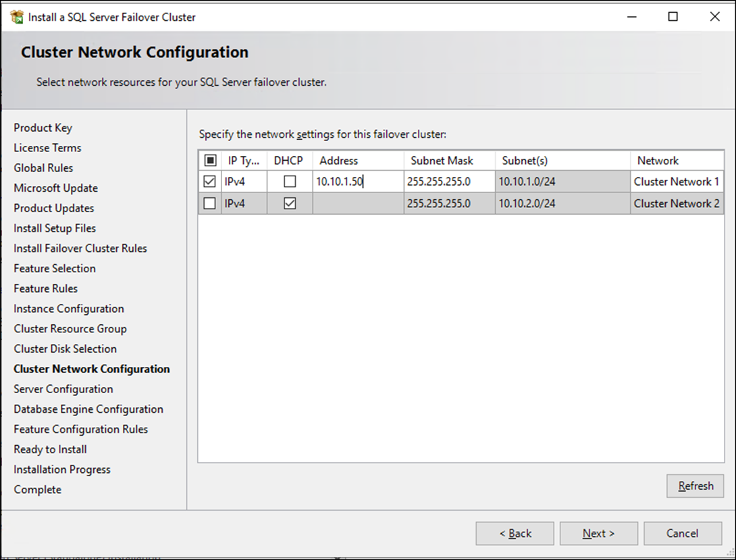736x560 pixels.
Task: Enable DHCP for Cluster Network 1
Action: click(290, 181)
